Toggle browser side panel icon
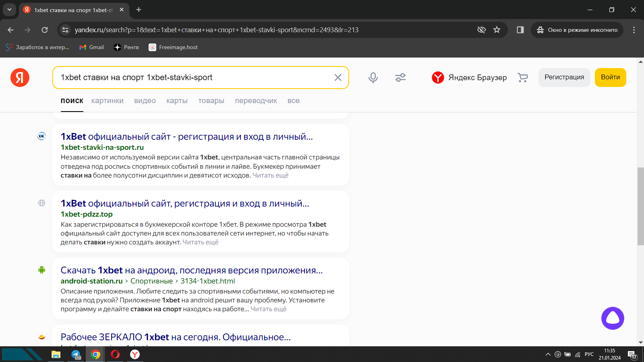Screen dimensions: 644x362 click(520, 30)
